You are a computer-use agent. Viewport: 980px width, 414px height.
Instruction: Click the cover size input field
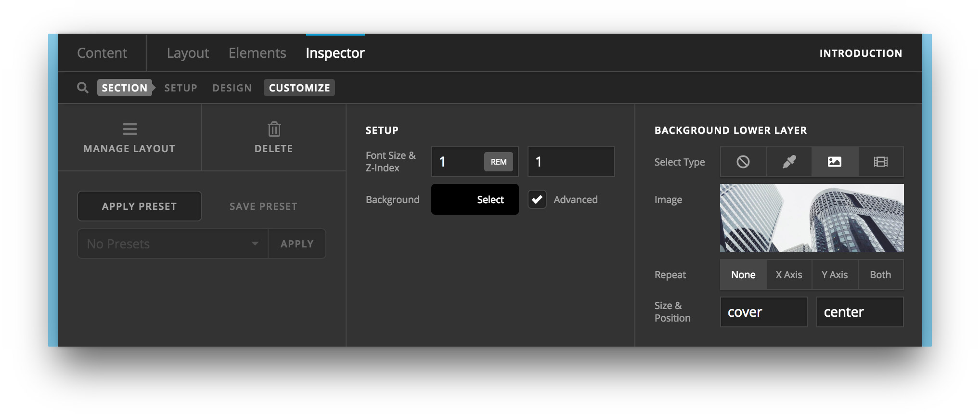pos(763,312)
